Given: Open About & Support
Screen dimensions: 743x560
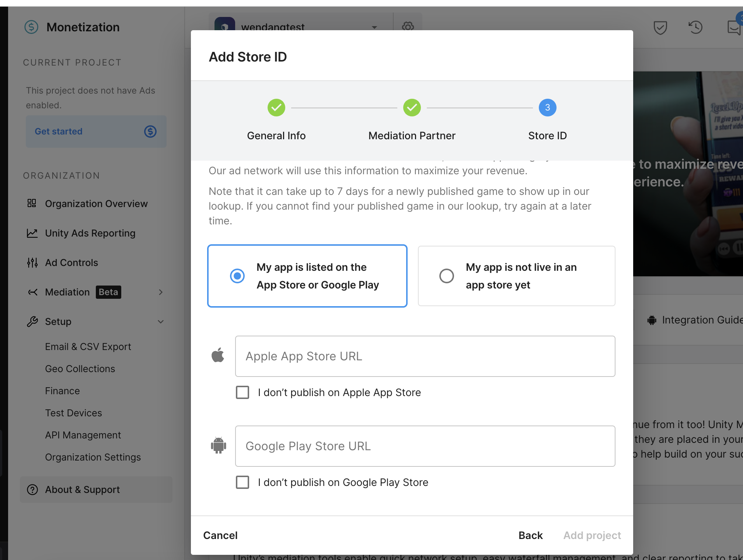Looking at the screenshot, I should click(96, 490).
